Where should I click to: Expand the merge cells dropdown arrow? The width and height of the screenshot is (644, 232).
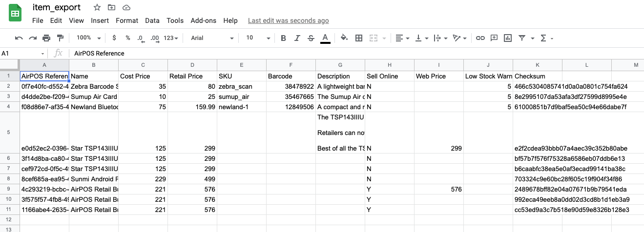384,38
